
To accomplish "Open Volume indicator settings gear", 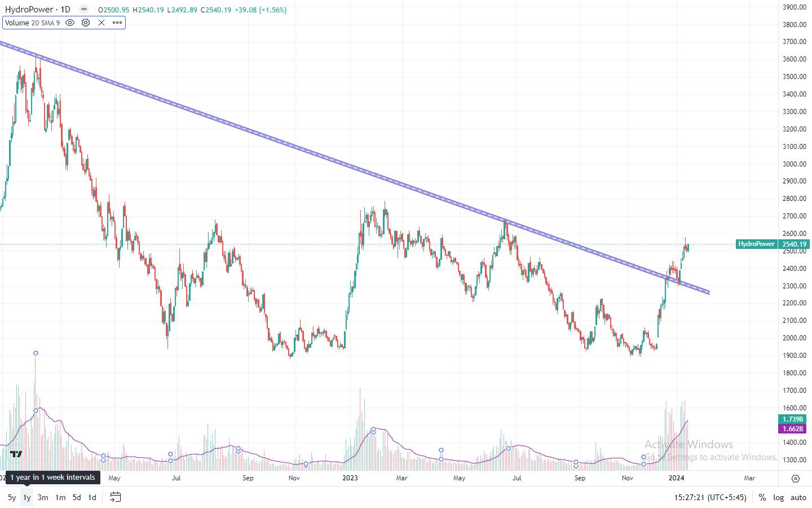I will pos(86,23).
